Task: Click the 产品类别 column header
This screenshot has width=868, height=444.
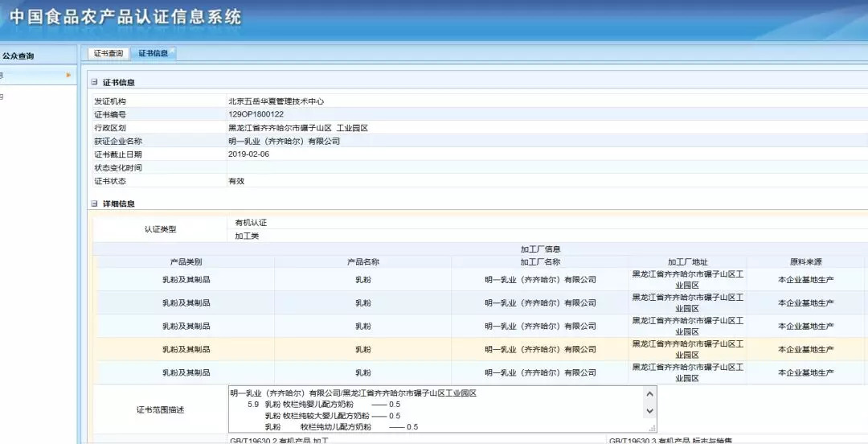Action: click(x=186, y=261)
